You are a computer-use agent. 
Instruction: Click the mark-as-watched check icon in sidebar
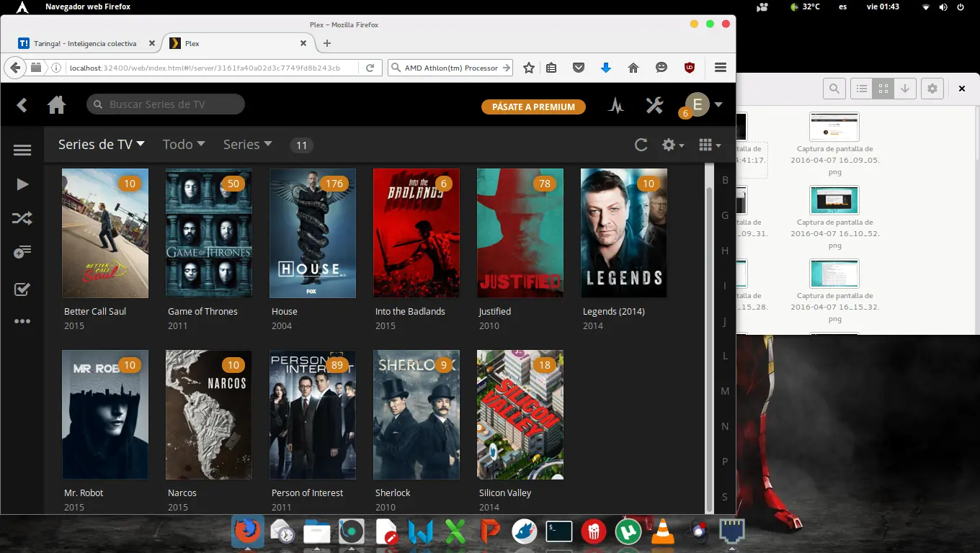[22, 289]
